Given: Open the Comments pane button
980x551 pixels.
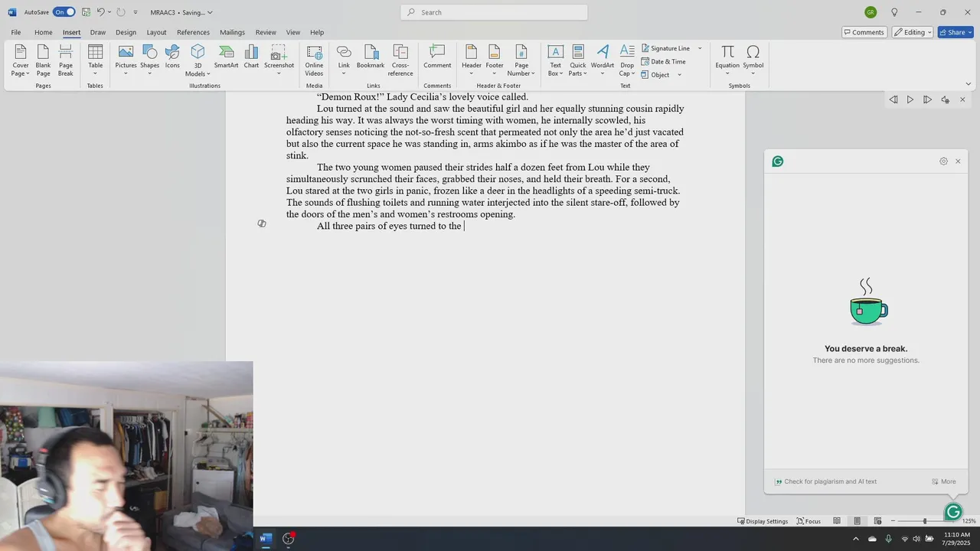Looking at the screenshot, I should point(864,32).
